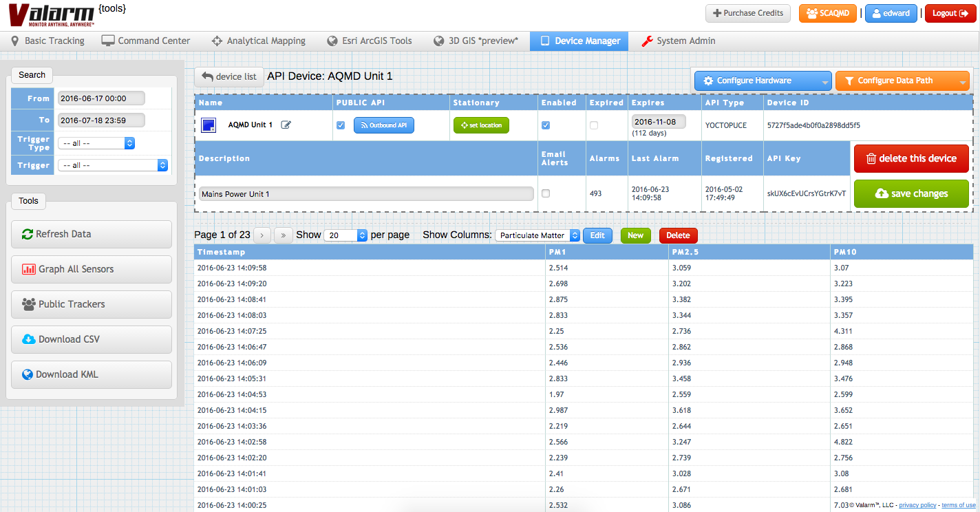The width and height of the screenshot is (980, 512).
Task: Click save changes button
Action: coord(911,193)
